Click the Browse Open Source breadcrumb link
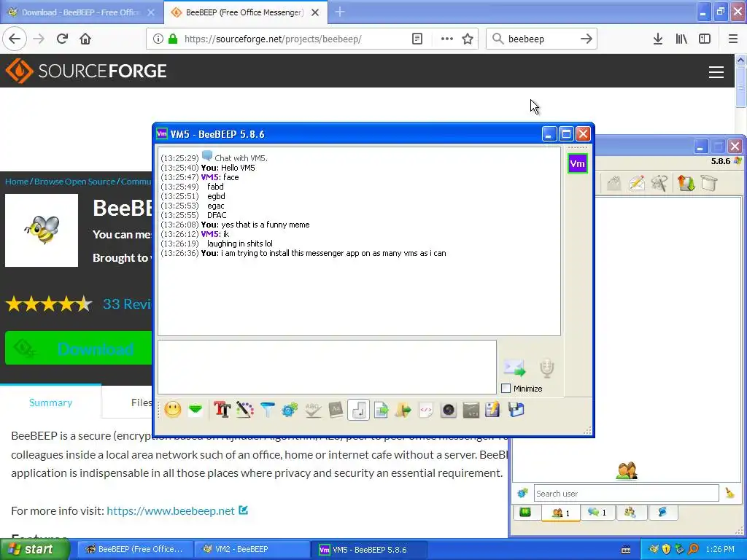This screenshot has height=560, width=747. click(x=75, y=182)
